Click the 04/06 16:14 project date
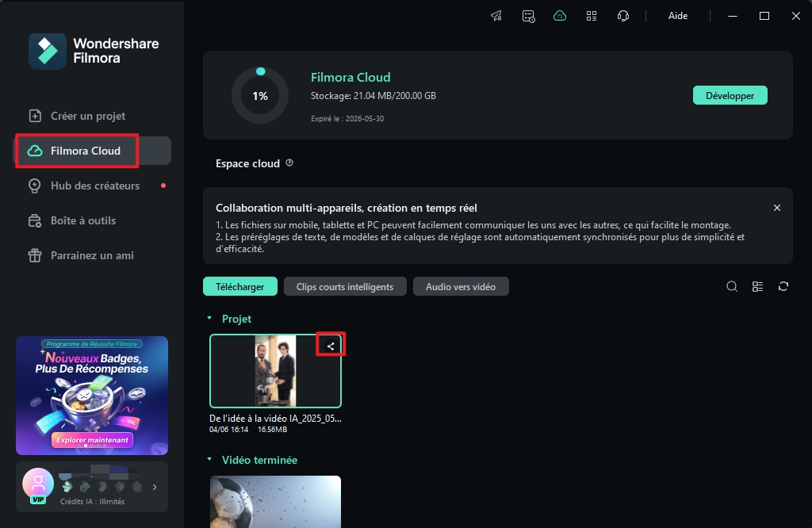 (x=229, y=429)
